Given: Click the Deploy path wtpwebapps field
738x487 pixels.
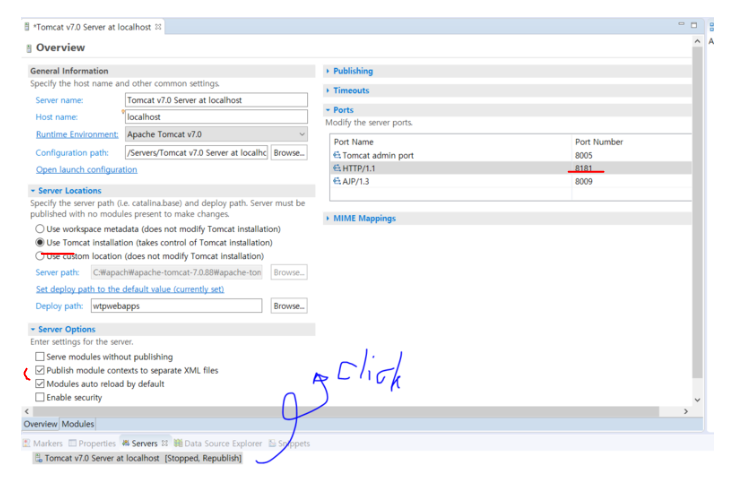Looking at the screenshot, I should point(176,306).
